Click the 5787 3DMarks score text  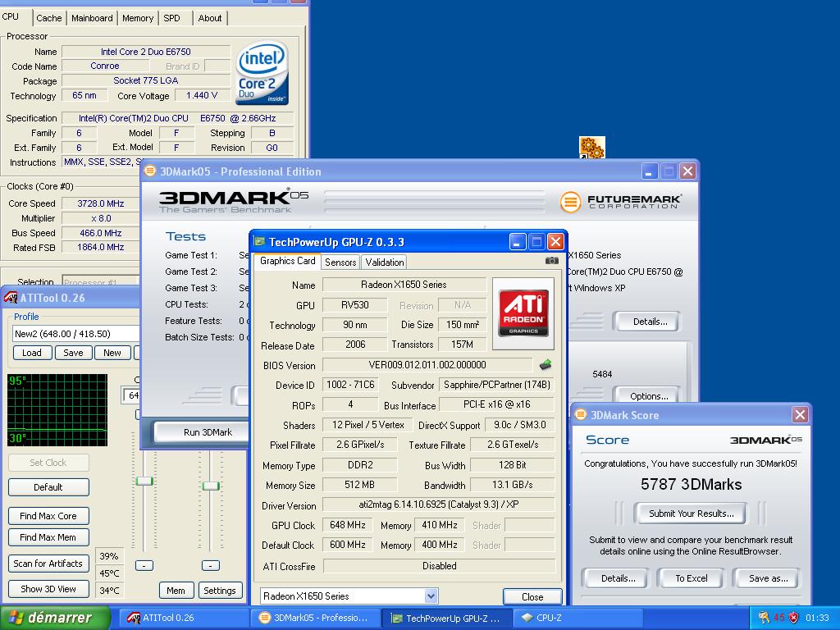(691, 484)
